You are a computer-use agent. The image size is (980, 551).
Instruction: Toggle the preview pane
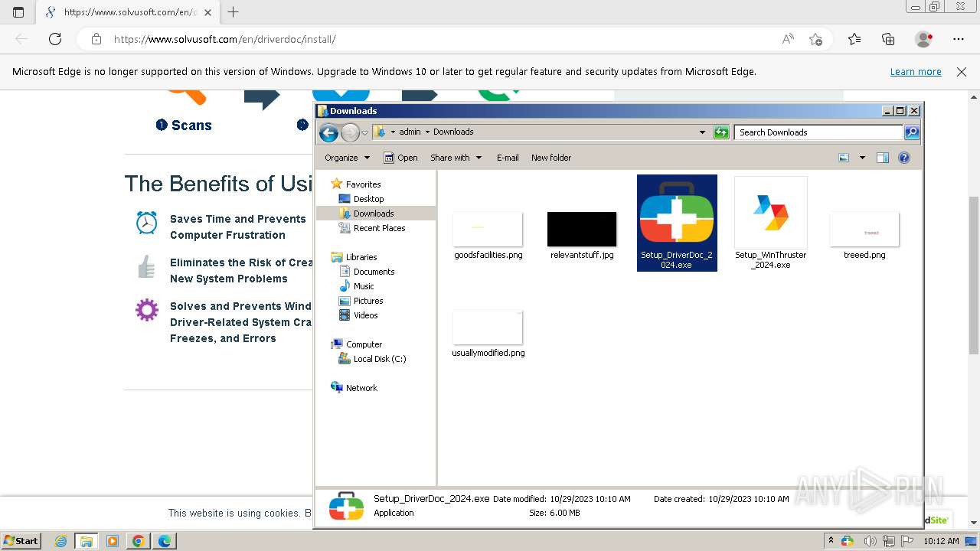click(883, 158)
